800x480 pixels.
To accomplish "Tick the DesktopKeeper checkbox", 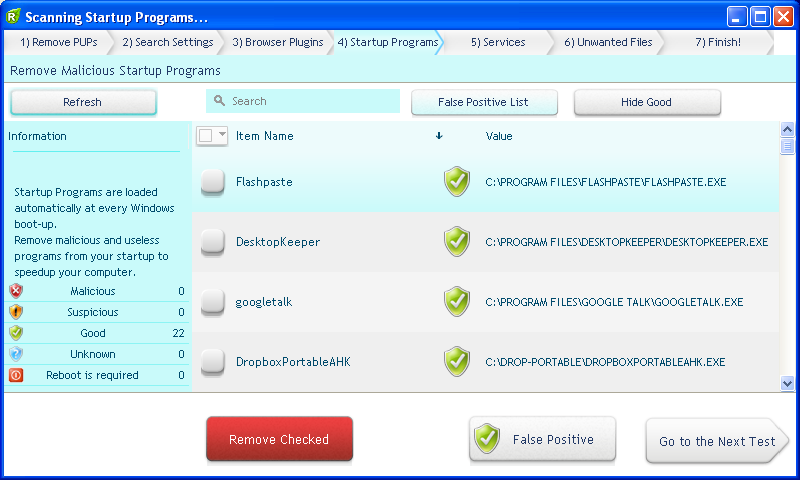I will (x=212, y=242).
